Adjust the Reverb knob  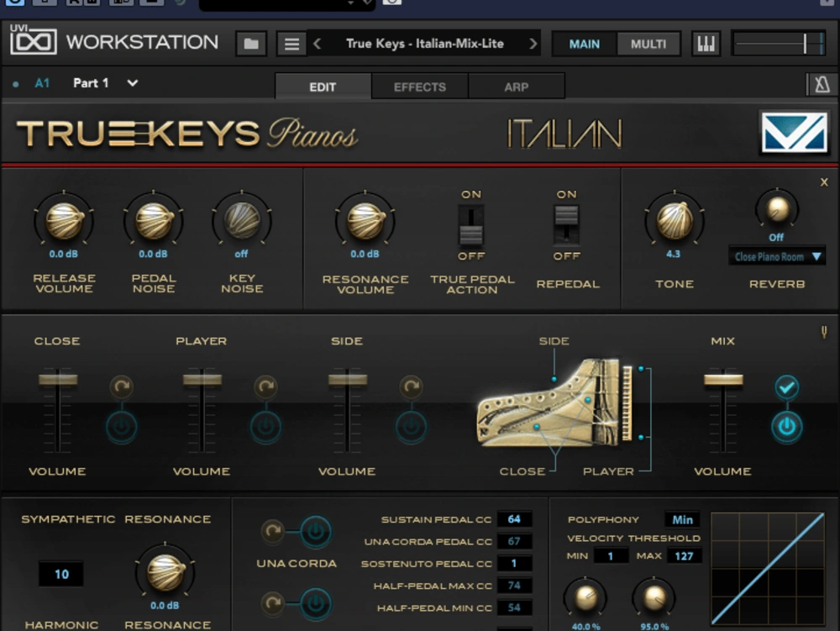pos(777,209)
